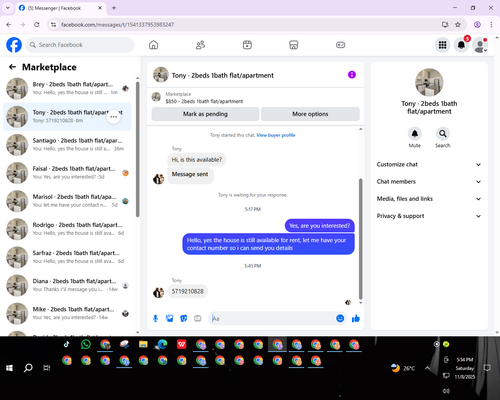This screenshot has width=500, height=400.
Task: Open View buyer profile link
Action: pos(276,135)
